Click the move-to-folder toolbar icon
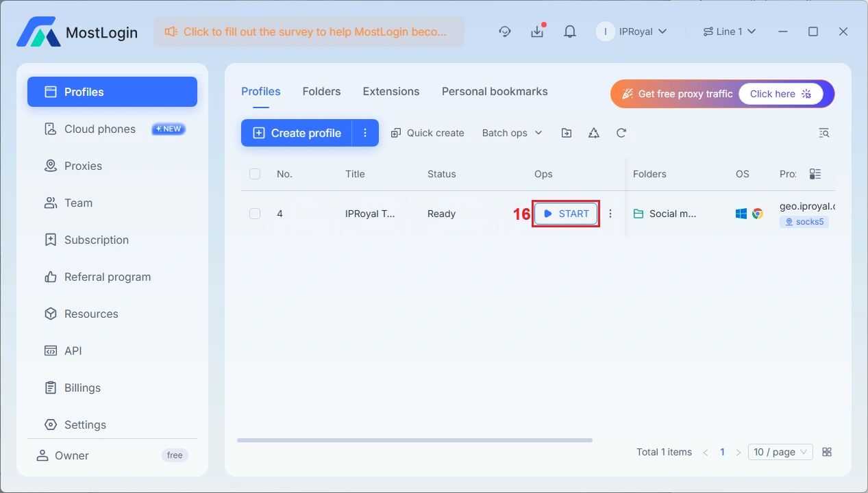868x493 pixels. pos(567,133)
